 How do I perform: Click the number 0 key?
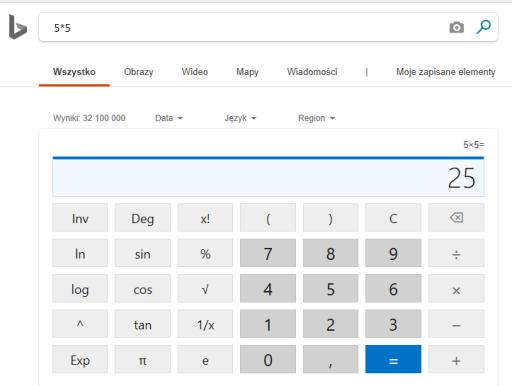click(268, 359)
